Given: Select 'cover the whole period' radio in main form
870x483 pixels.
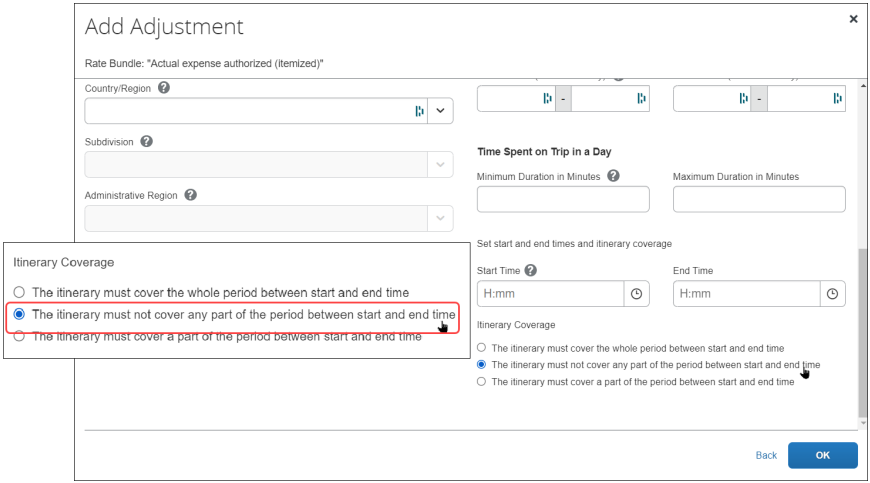Looking at the screenshot, I should (x=482, y=348).
